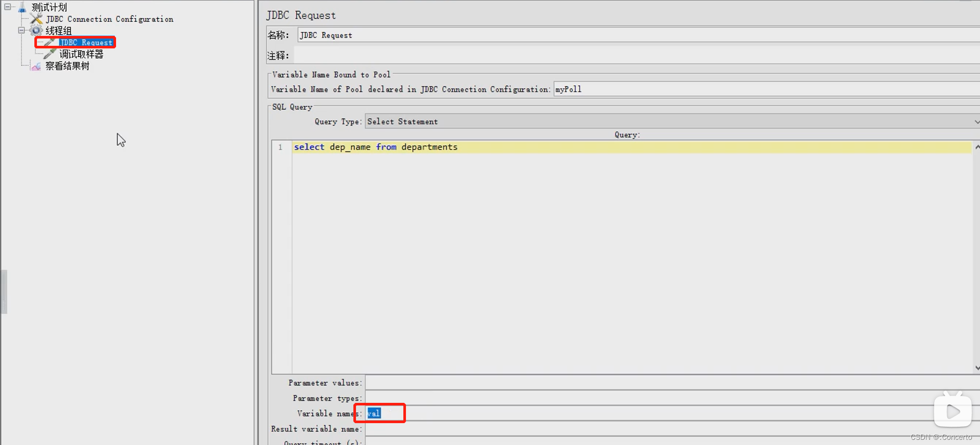Click the 测试计划 flask icon

(22, 7)
